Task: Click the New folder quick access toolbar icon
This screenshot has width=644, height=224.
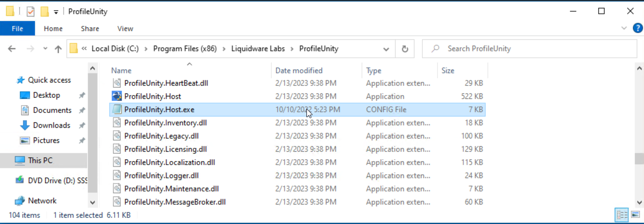Action: [x=45, y=12]
